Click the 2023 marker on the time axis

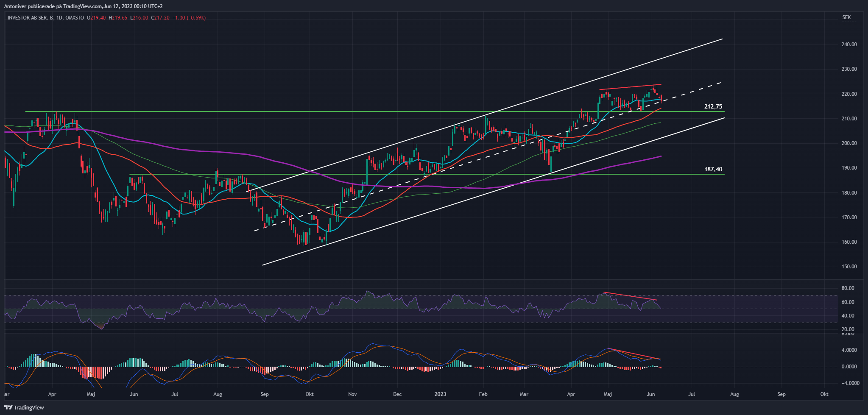click(440, 394)
